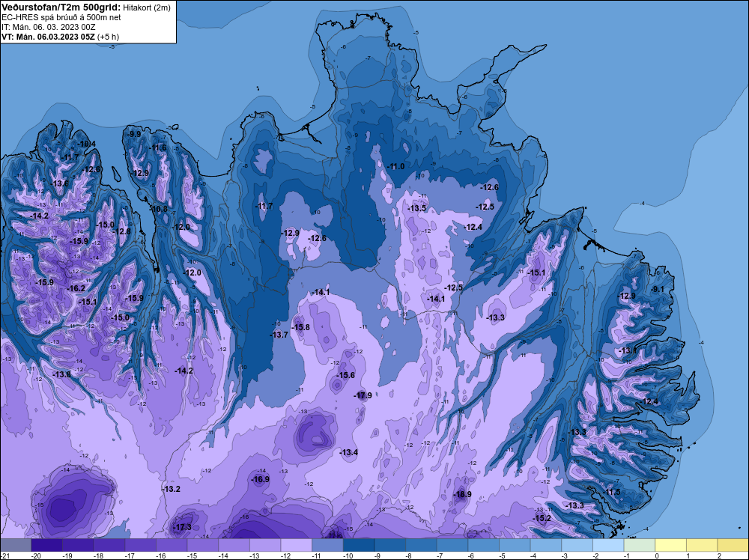Click the -17.3 temperature value
Image resolution: width=749 pixels, height=560 pixels.
pyautogui.click(x=182, y=527)
